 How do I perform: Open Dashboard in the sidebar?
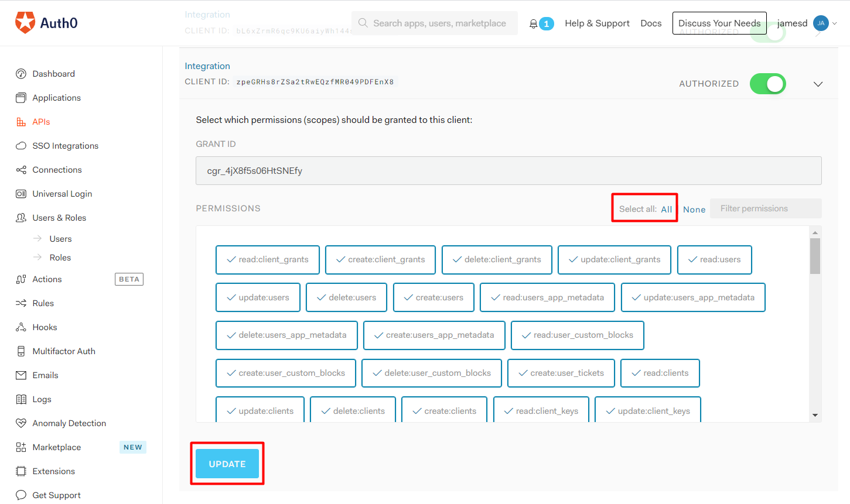[x=54, y=74]
